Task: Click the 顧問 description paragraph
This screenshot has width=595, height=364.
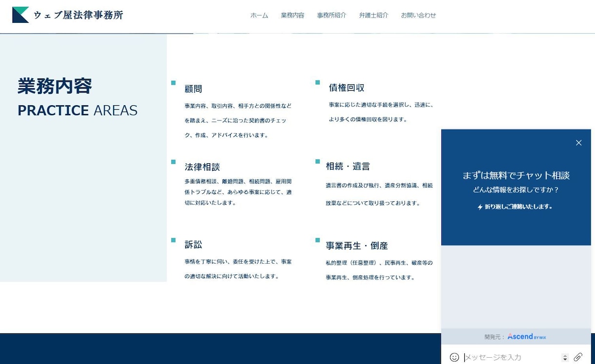Action: point(238,120)
